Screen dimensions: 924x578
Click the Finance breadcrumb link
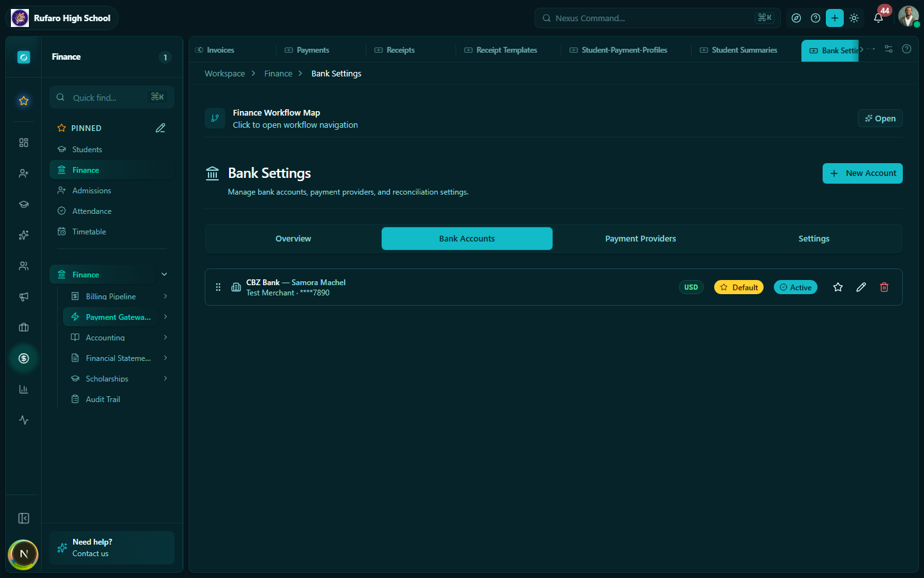278,74
